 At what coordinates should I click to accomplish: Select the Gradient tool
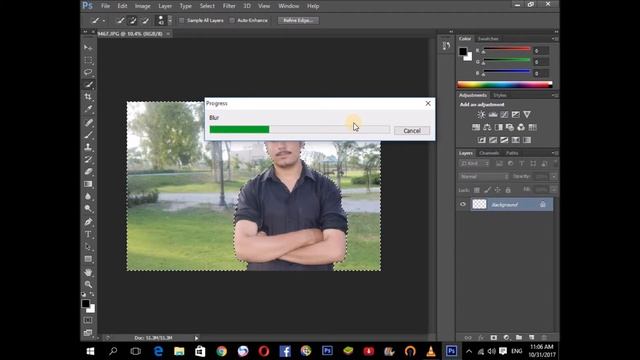88,184
